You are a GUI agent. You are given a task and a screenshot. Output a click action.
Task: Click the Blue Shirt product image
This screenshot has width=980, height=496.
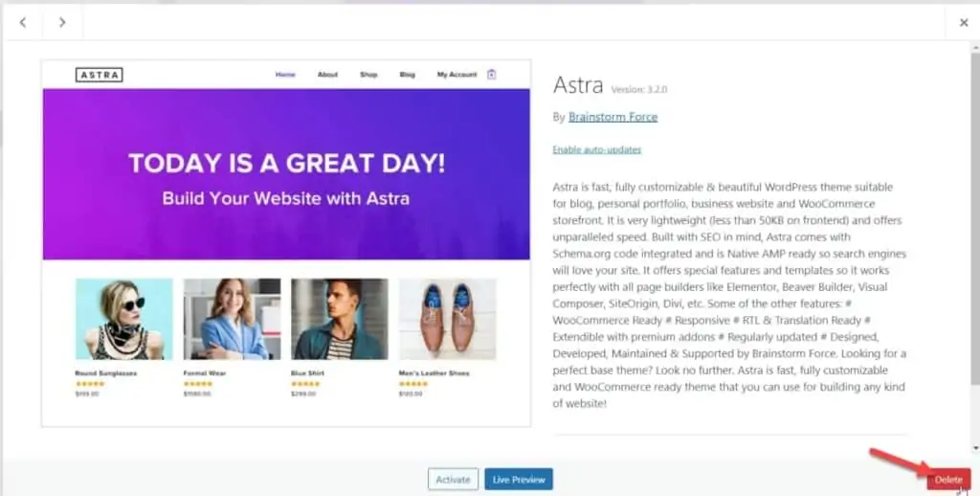pos(340,319)
